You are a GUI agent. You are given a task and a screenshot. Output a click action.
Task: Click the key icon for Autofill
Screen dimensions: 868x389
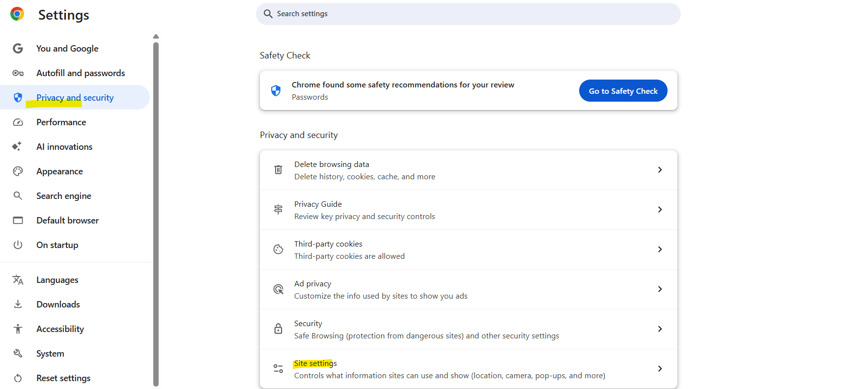pyautogui.click(x=18, y=73)
